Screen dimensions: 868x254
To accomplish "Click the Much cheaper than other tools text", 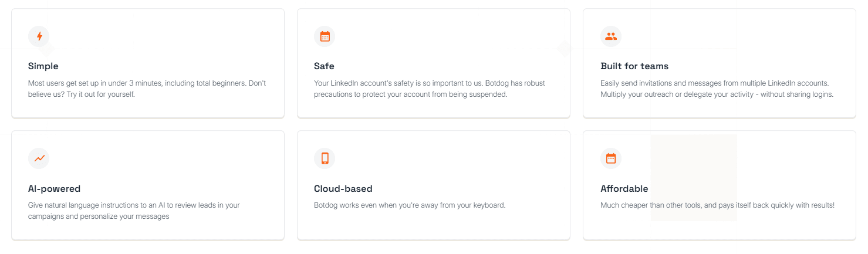I will tap(717, 205).
